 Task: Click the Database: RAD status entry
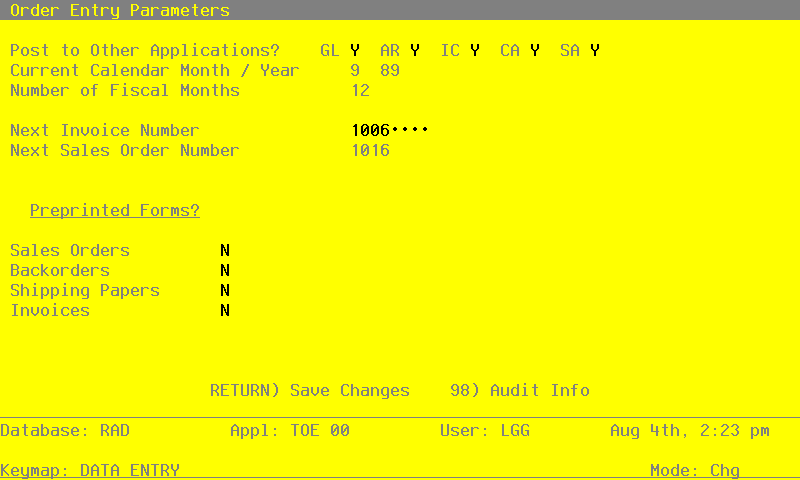coord(65,431)
